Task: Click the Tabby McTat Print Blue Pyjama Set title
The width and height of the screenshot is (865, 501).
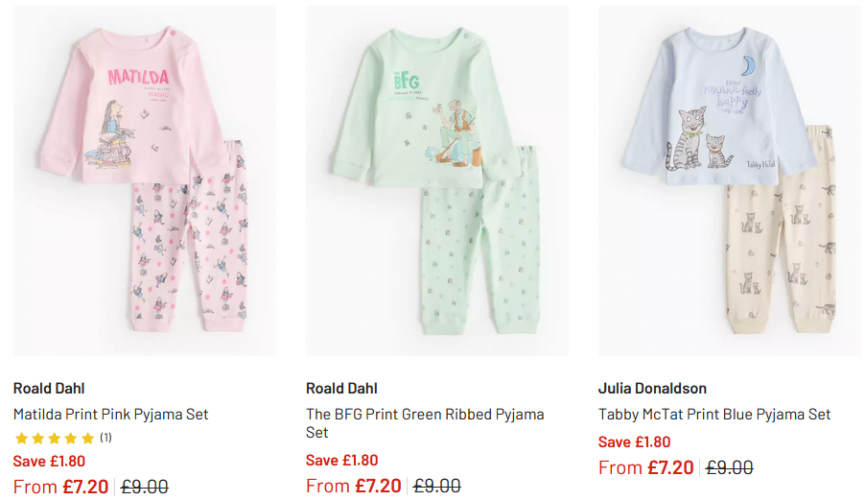Action: 714,414
